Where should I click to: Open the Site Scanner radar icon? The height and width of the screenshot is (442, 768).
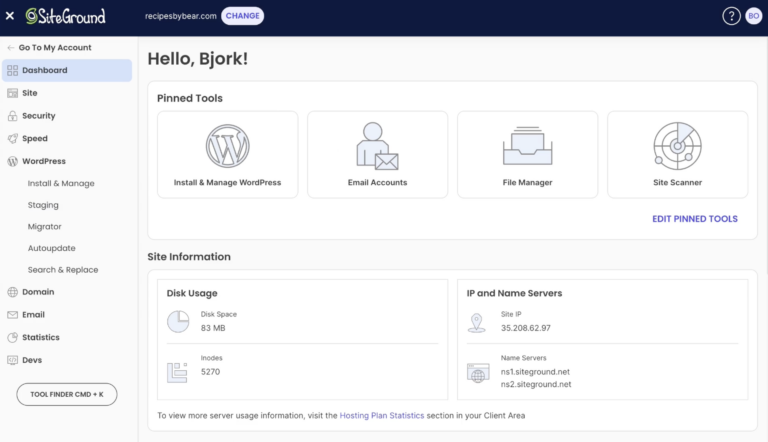pyautogui.click(x=677, y=146)
